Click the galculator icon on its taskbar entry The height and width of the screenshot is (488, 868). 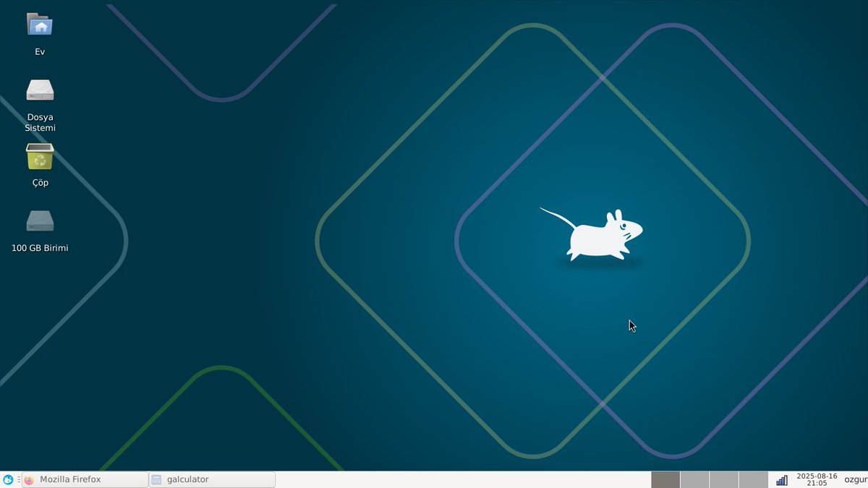pyautogui.click(x=156, y=479)
